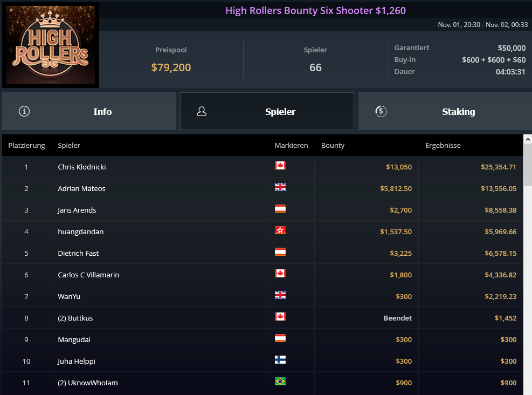Screen dimensions: 532x395
Task: Switch to the Spieler tab
Action: pos(267,111)
